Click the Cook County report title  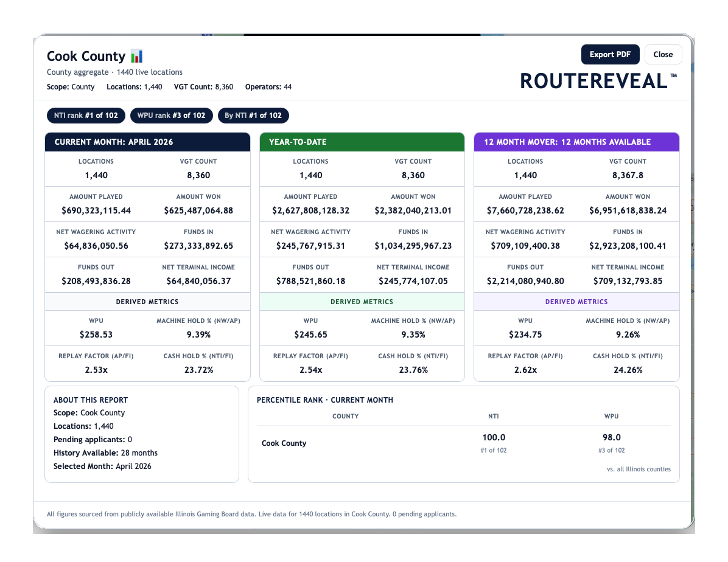click(86, 56)
